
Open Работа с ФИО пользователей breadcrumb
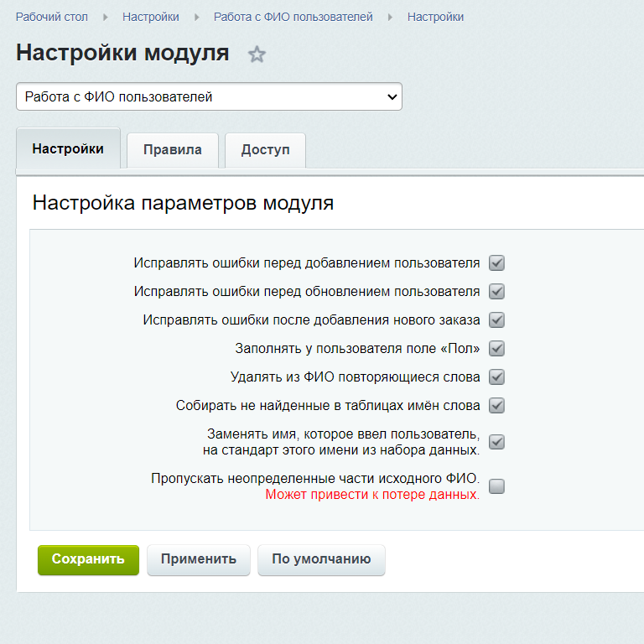[293, 17]
